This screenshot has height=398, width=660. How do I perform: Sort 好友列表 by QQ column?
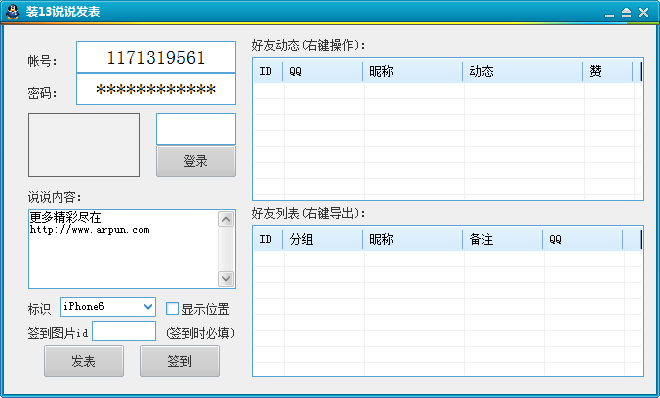583,240
